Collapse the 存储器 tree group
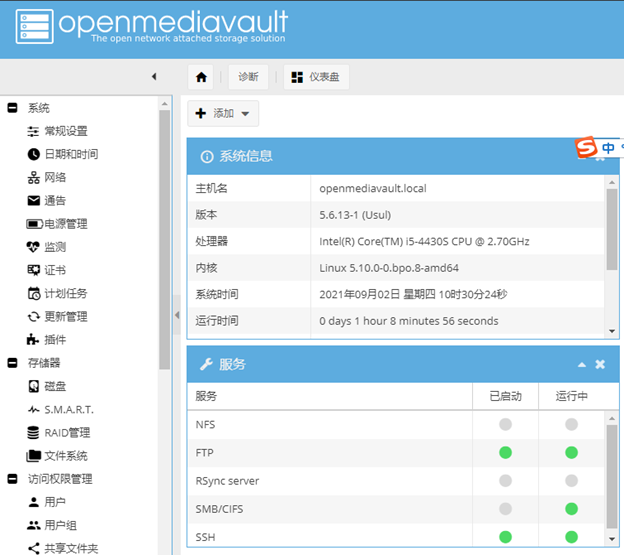Image resolution: width=624 pixels, height=555 pixels. 12,363
